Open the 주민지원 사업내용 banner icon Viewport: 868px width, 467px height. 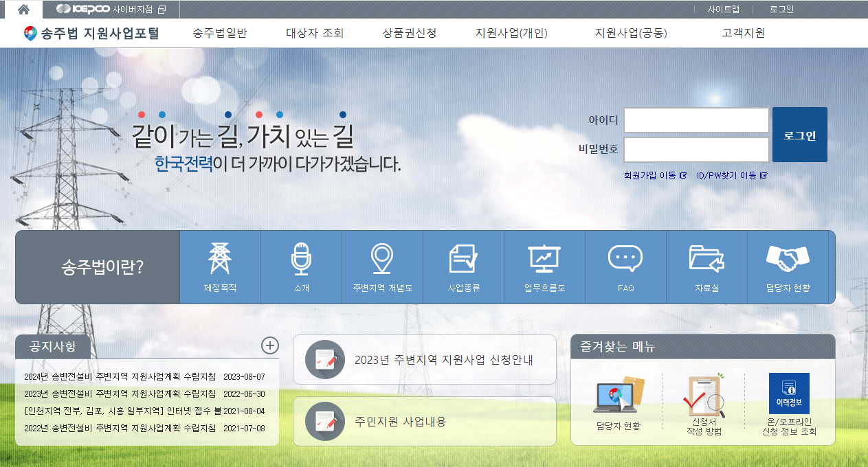click(x=325, y=422)
